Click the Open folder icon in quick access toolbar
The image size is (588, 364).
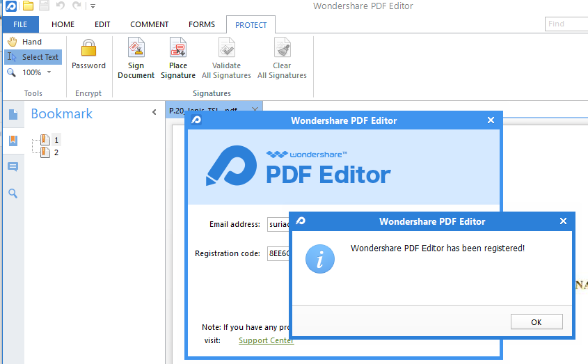click(28, 6)
